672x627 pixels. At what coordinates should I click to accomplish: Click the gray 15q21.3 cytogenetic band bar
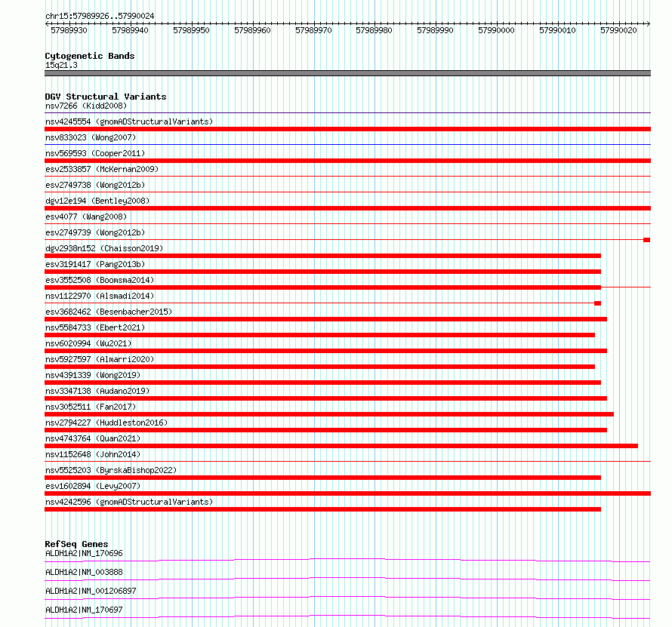[347, 73]
